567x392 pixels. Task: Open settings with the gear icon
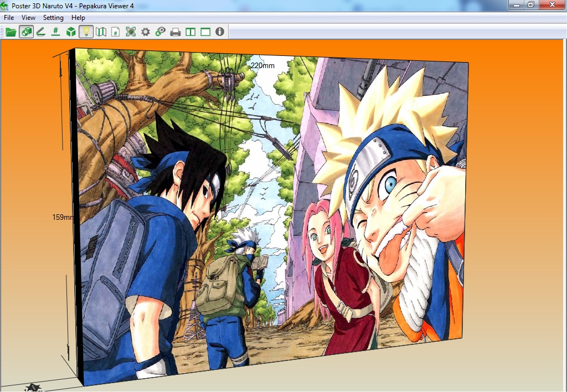[x=146, y=32]
